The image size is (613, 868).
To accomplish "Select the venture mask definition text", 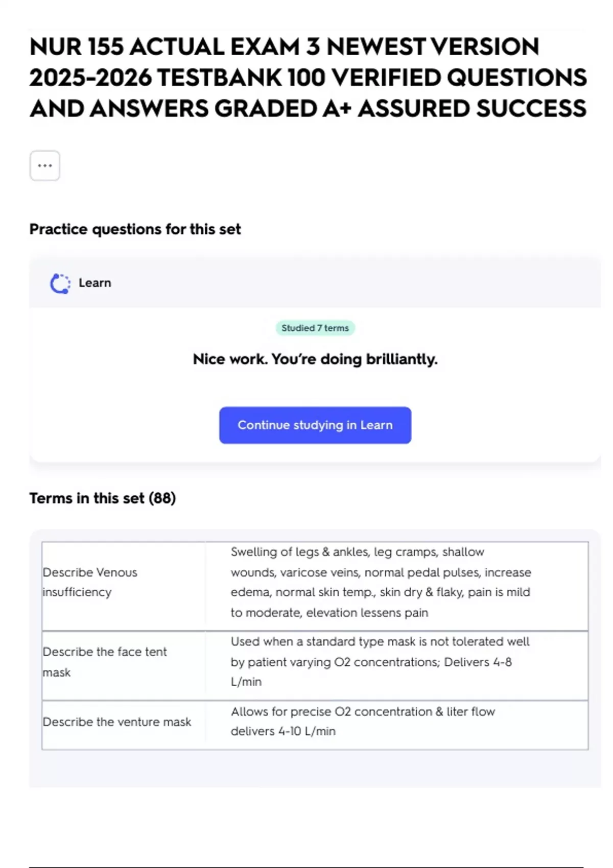I will tap(363, 721).
